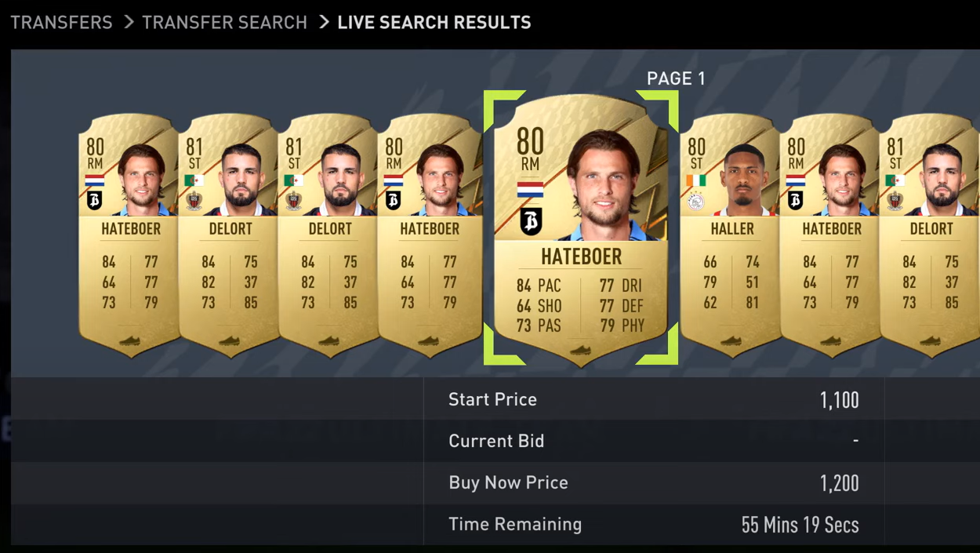Select the Buy Now Price row
Viewport: 980px width, 553px height.
point(654,482)
